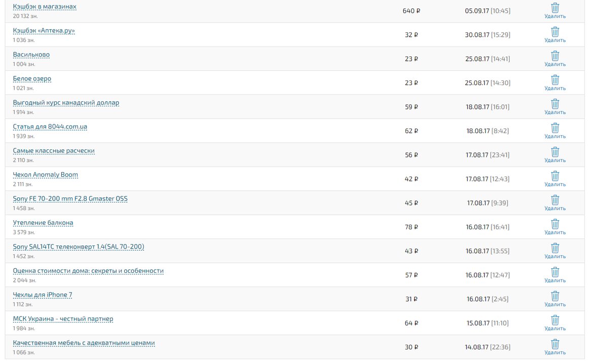Delete 'Чехлы для iPhone 7' via trash icon

[555, 296]
